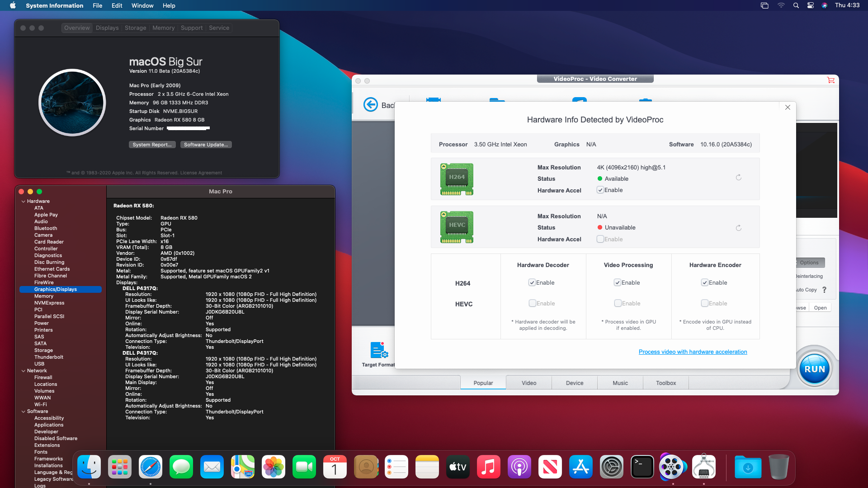Open Maps from the Dock

point(243,467)
